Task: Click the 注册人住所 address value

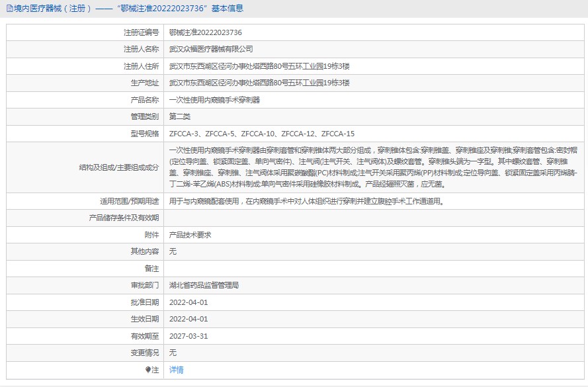Action: [x=259, y=66]
